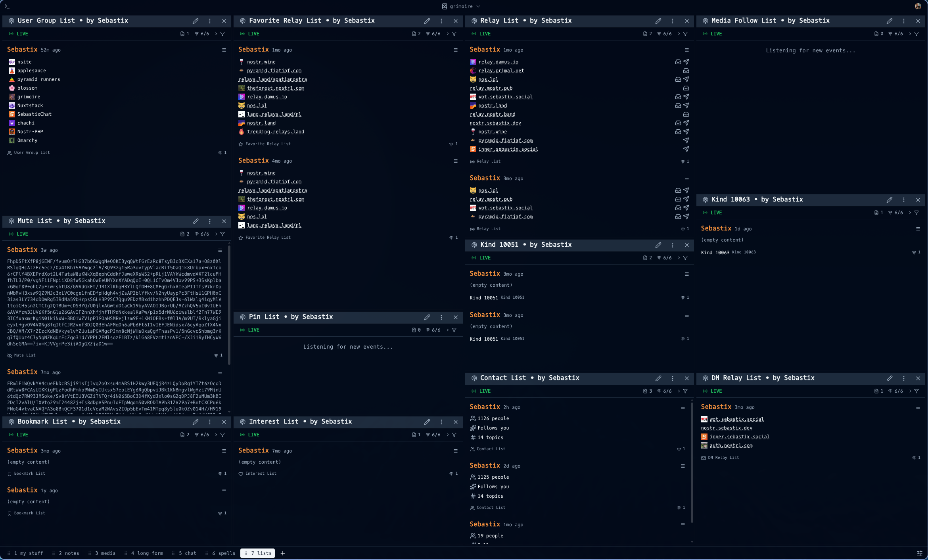
Task: Switch to the 3 media tab
Action: click(105, 553)
